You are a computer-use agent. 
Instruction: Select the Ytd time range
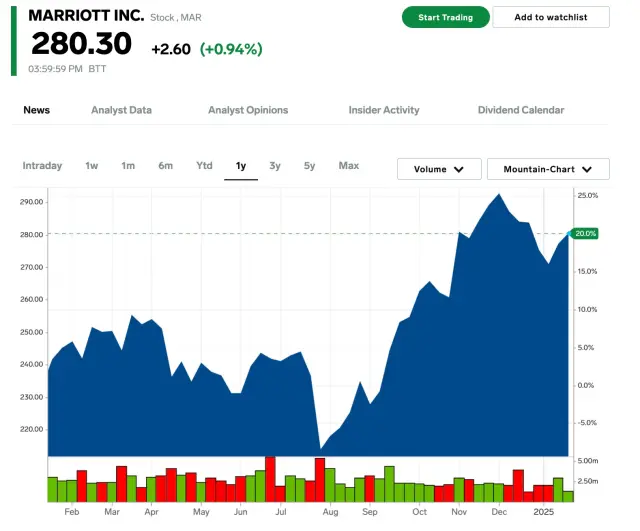point(204,166)
